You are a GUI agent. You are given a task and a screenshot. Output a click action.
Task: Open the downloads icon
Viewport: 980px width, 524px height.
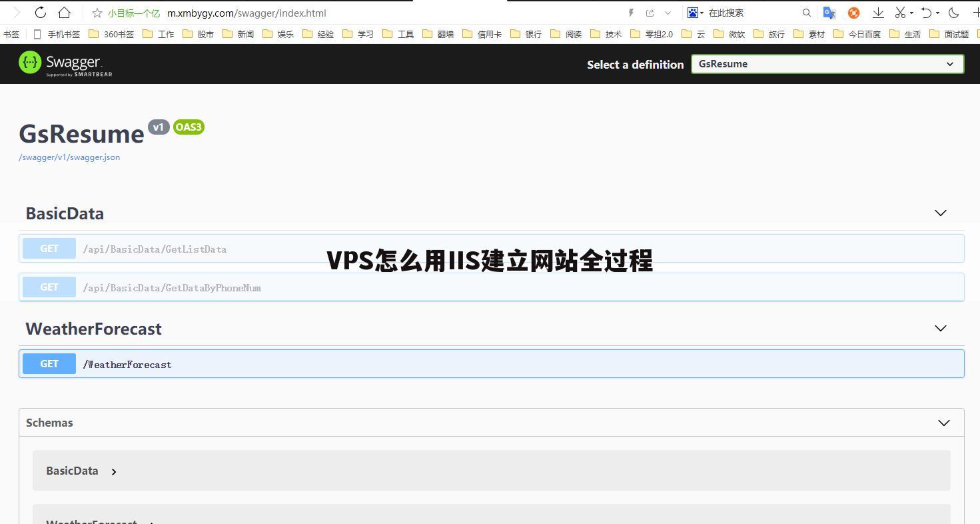coord(878,13)
